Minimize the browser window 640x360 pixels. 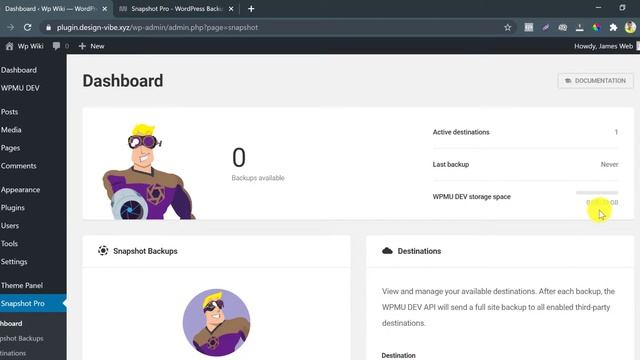coord(598,8)
